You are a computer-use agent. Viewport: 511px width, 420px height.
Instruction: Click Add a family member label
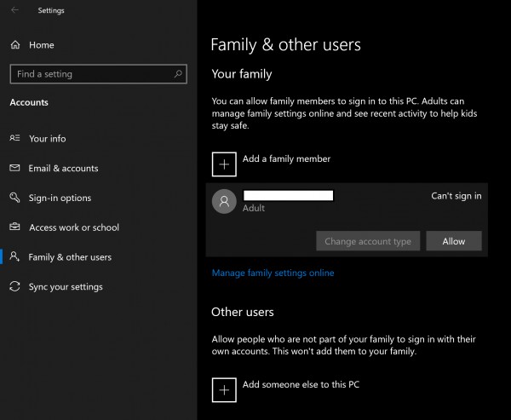pyautogui.click(x=286, y=158)
